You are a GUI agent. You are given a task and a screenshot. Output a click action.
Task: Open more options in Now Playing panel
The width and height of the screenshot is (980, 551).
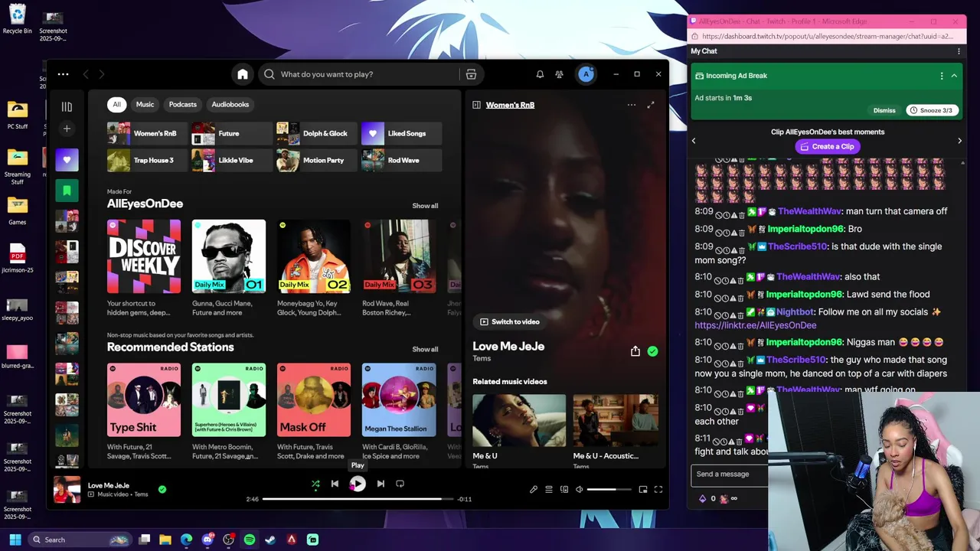(x=632, y=105)
